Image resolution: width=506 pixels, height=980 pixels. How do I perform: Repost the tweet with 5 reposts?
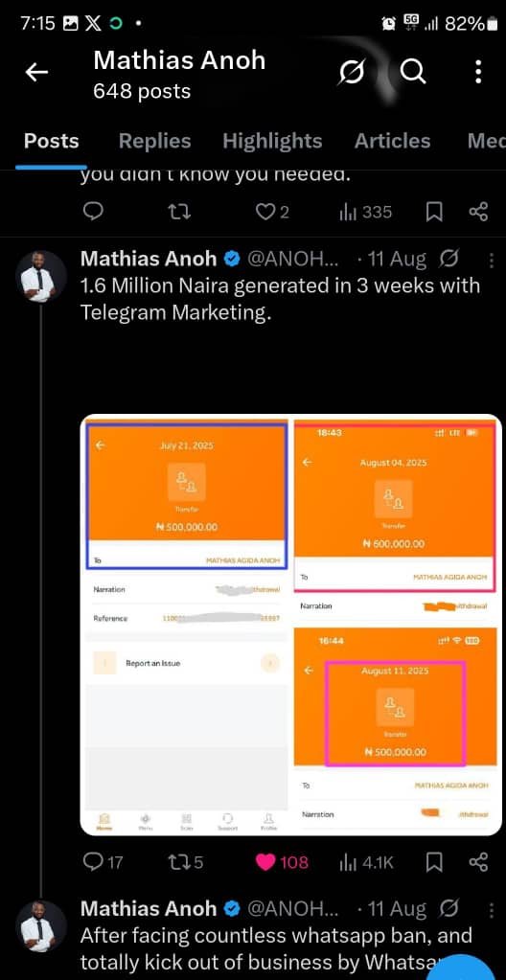point(186,862)
